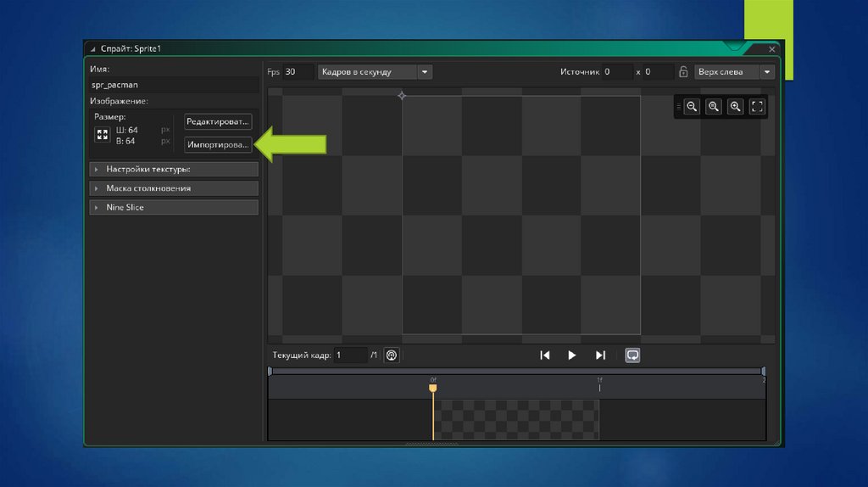This screenshot has width=868, height=487.
Task: Click the zoom in magnifier icon
Action: pyautogui.click(x=736, y=106)
